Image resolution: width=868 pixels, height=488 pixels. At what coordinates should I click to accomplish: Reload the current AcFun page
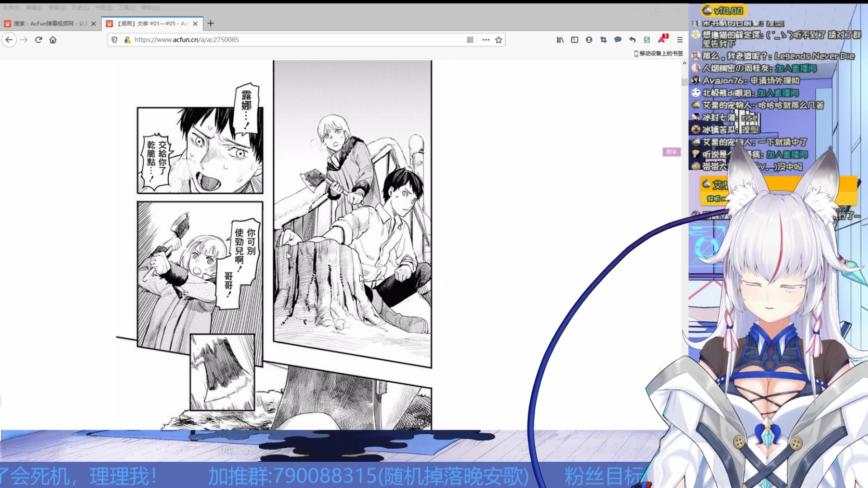point(38,40)
